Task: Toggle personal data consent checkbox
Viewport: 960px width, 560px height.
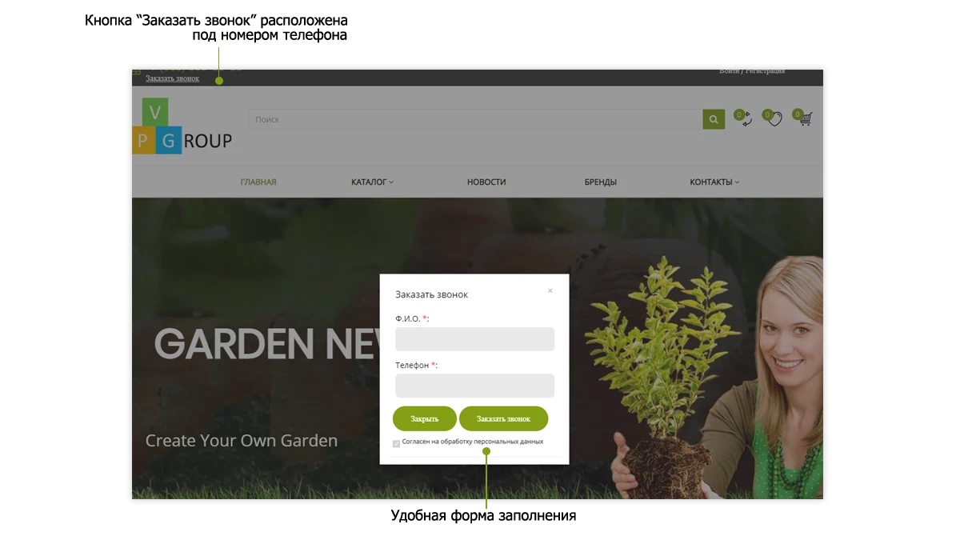Action: pyautogui.click(x=397, y=443)
